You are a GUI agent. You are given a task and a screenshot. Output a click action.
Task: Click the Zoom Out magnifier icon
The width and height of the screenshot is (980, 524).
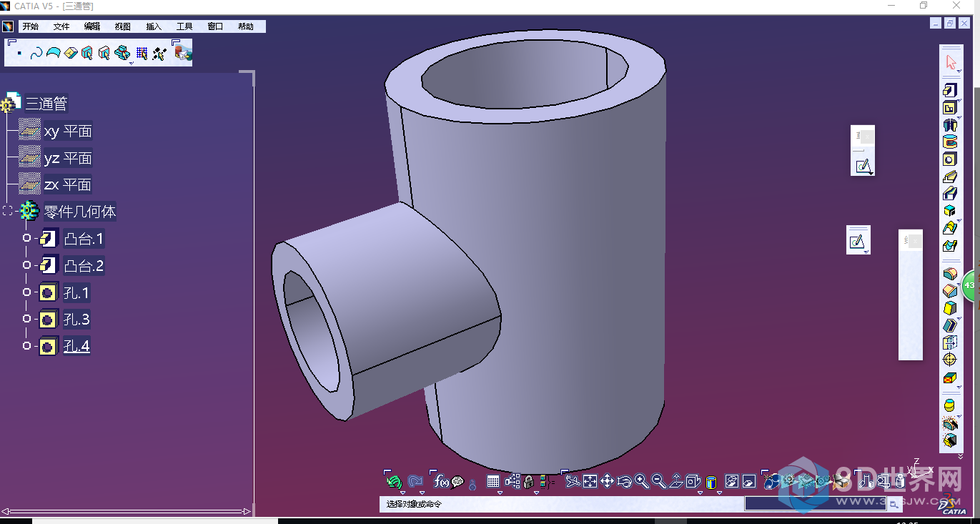coord(659,482)
